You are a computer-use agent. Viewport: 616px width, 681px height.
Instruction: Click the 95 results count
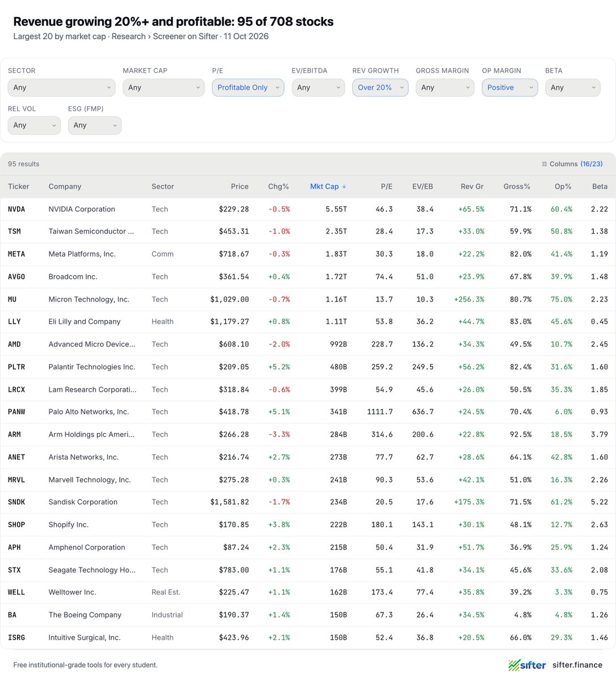click(23, 164)
